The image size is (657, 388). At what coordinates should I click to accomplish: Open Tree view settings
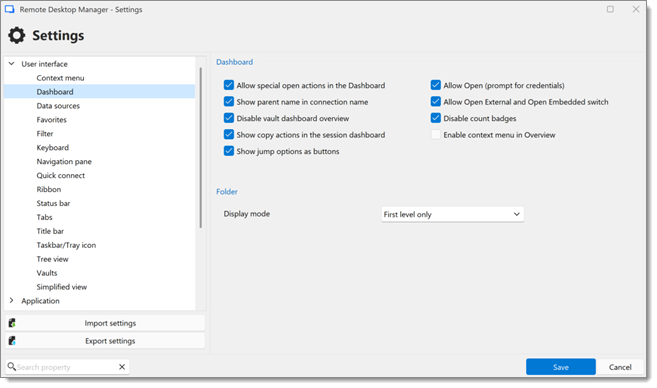(52, 259)
